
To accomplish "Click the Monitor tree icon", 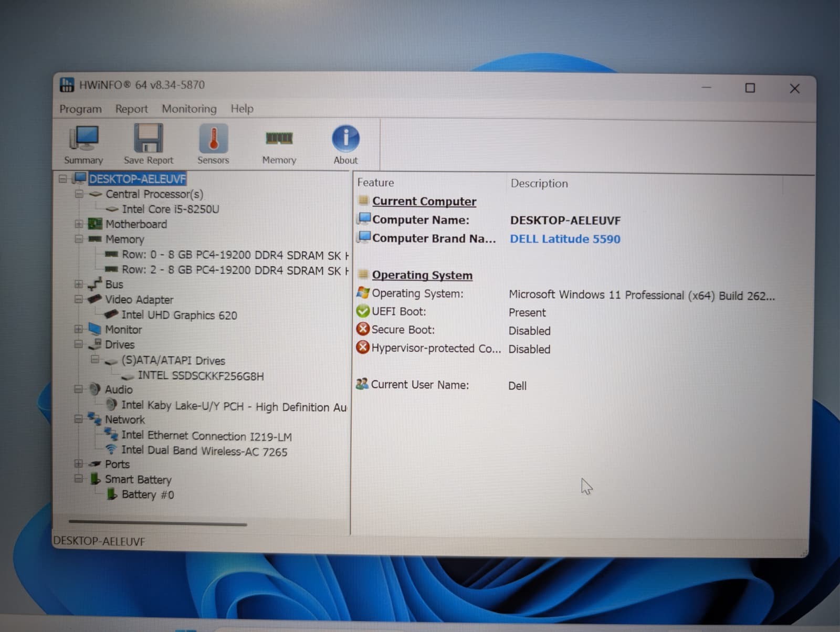I will click(x=94, y=329).
